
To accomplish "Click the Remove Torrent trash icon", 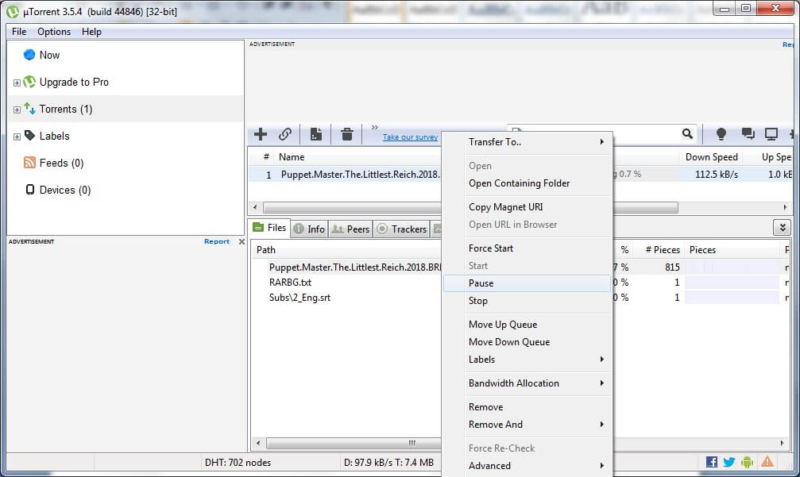I will 347,134.
